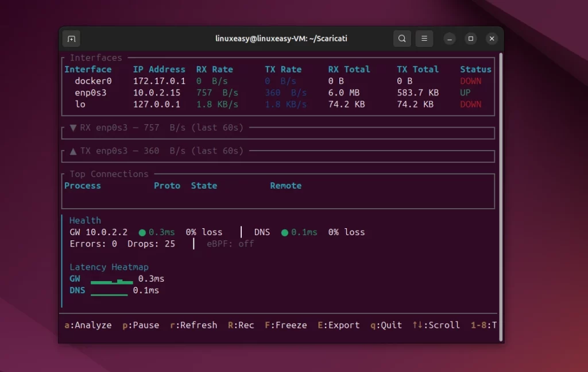Screen dimensions: 588x372
Task: Open a new terminal tab
Action: click(x=70, y=38)
